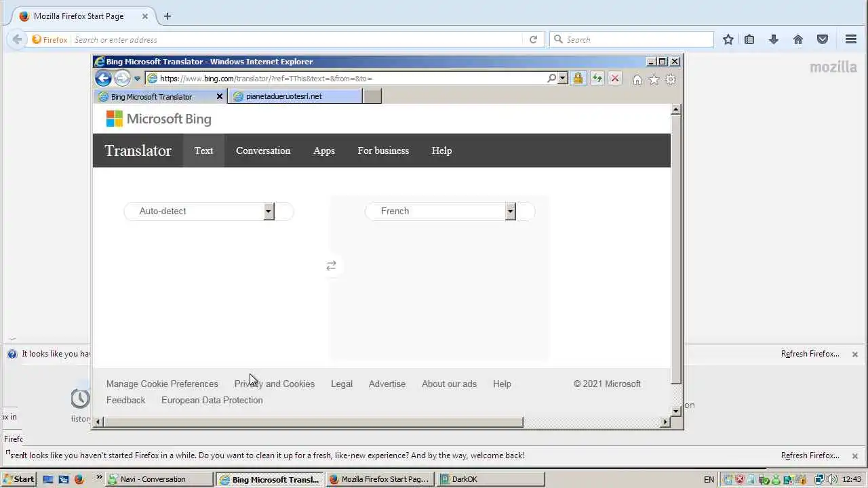
Task: Open the Advertise footer link
Action: click(387, 384)
